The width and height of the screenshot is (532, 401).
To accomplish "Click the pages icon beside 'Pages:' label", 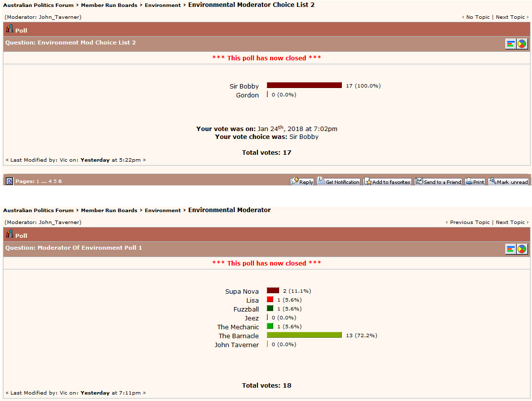I will (9, 181).
